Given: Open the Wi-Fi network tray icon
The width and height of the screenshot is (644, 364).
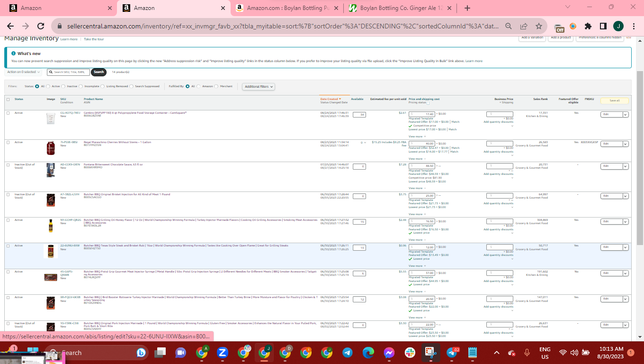Looking at the screenshot, I should point(563,353).
